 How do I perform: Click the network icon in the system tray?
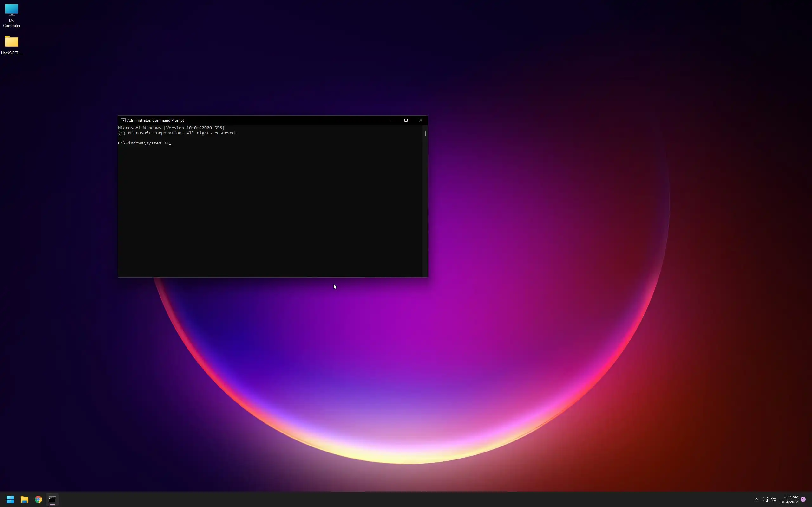click(765, 499)
